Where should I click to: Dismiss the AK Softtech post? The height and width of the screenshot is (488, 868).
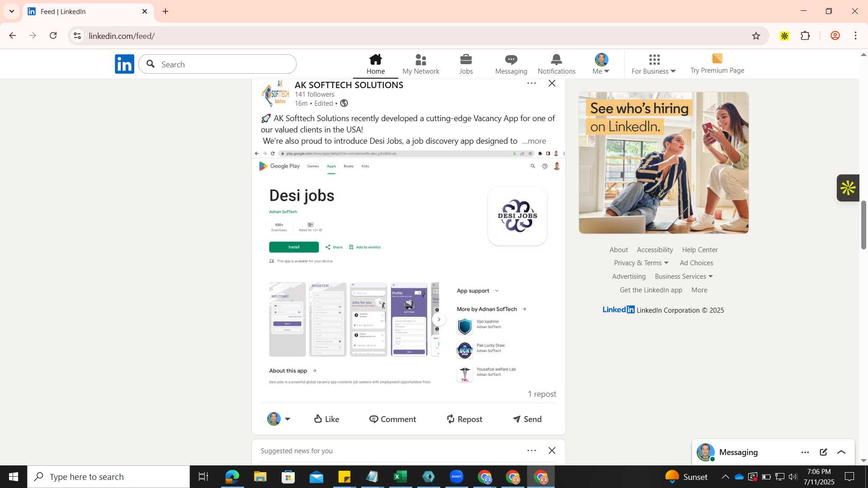552,83
